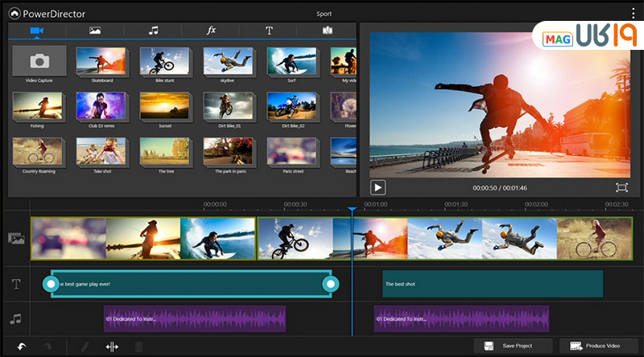Click right handle of selected title clip

(329, 284)
